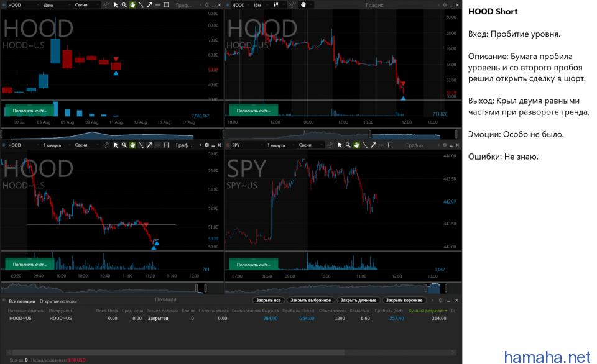Click Пополнить счёт in HOOD daily chart
The image size is (597, 364).
tap(29, 111)
